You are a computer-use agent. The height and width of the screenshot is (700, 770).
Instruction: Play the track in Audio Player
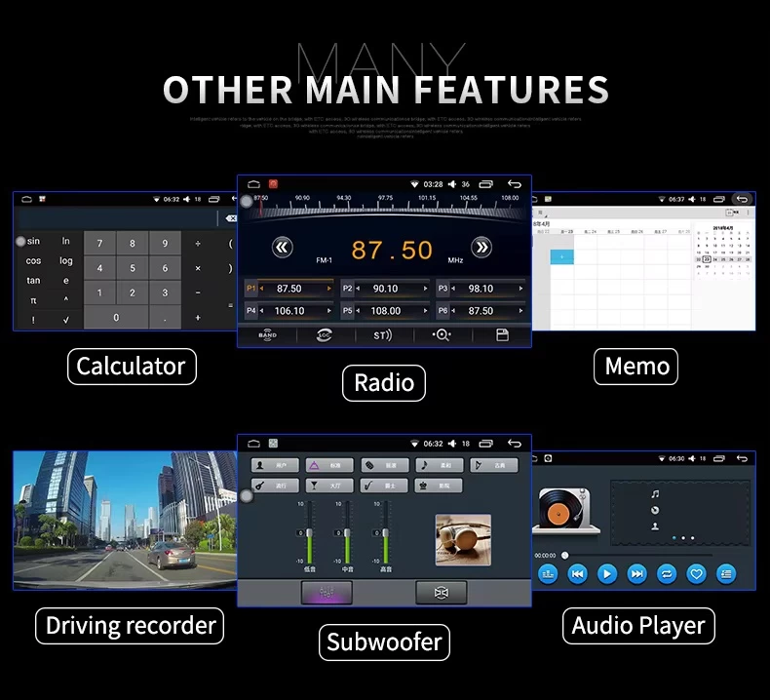(606, 573)
